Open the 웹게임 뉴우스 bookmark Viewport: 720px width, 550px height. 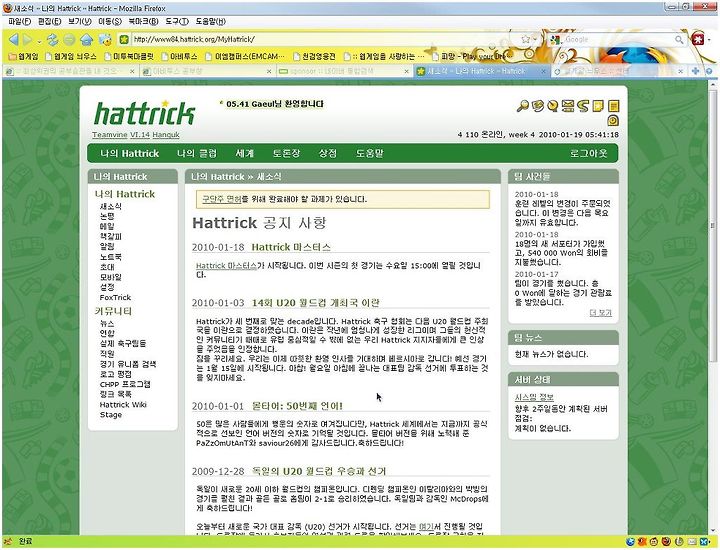(71, 56)
